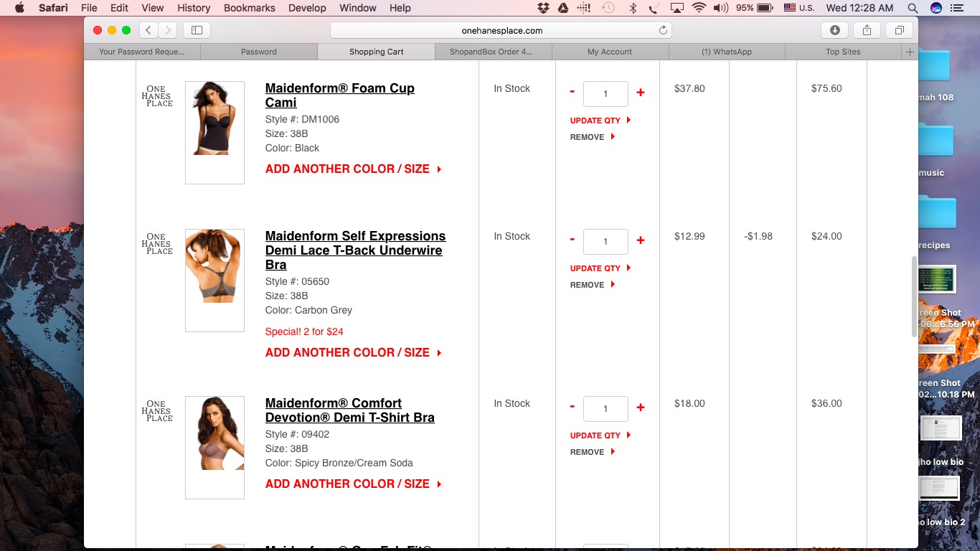The width and height of the screenshot is (980, 551).
Task: Open Time Machine menu bar icon
Action: click(x=608, y=8)
